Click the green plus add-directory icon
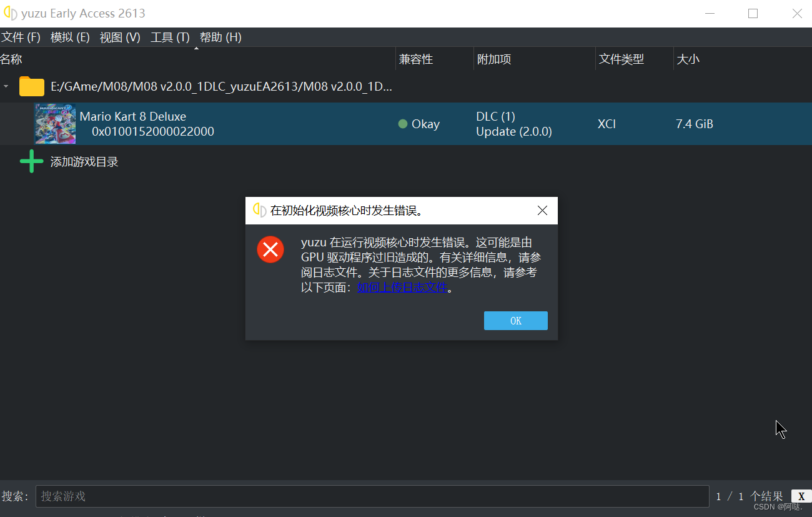812x517 pixels. [x=32, y=162]
